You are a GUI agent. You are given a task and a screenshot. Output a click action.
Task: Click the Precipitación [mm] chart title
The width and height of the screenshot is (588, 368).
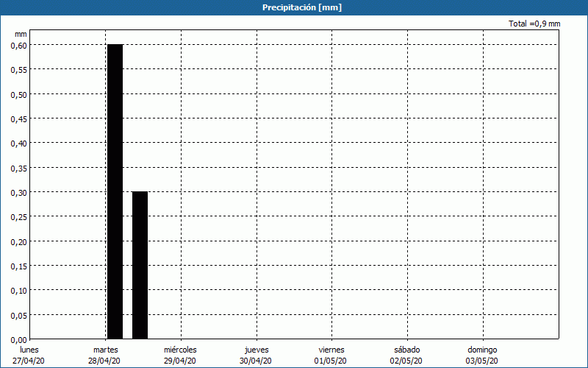pos(302,7)
